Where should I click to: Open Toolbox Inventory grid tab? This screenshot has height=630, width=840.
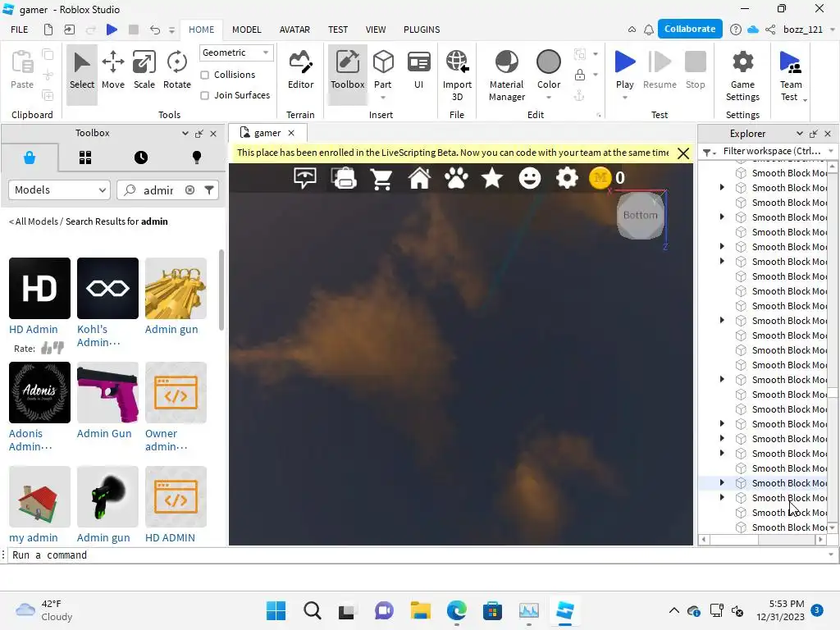click(x=85, y=157)
